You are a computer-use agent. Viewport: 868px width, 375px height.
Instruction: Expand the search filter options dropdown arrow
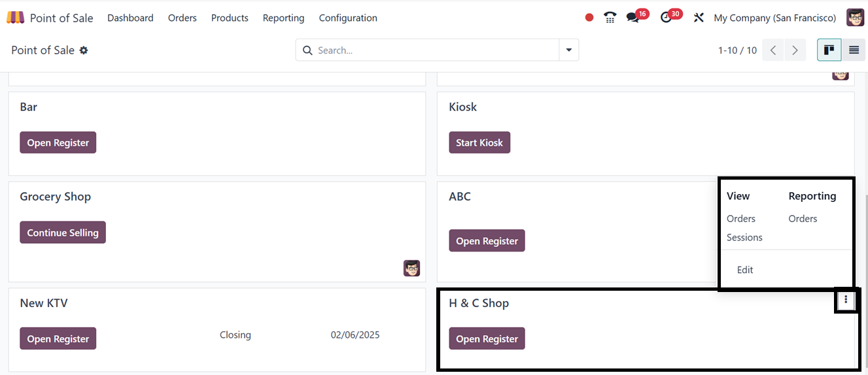[x=569, y=50]
